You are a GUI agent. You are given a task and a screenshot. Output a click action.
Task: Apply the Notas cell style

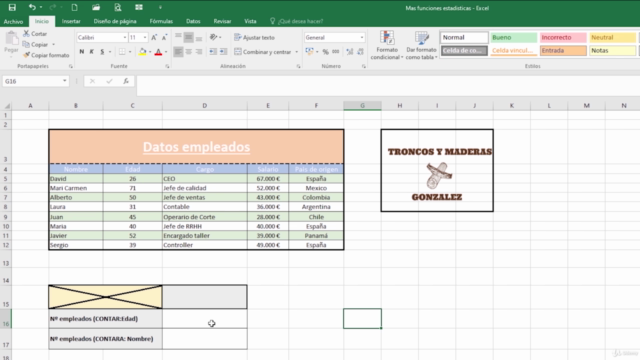click(x=612, y=51)
